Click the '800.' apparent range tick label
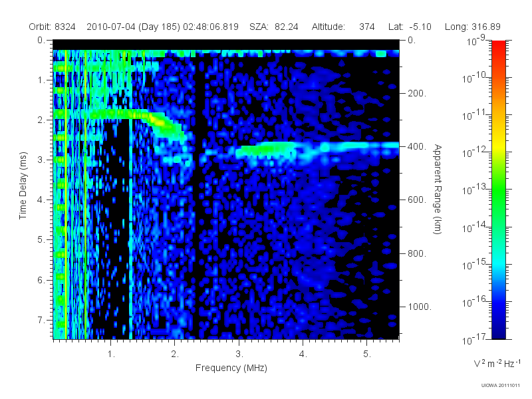 417,253
